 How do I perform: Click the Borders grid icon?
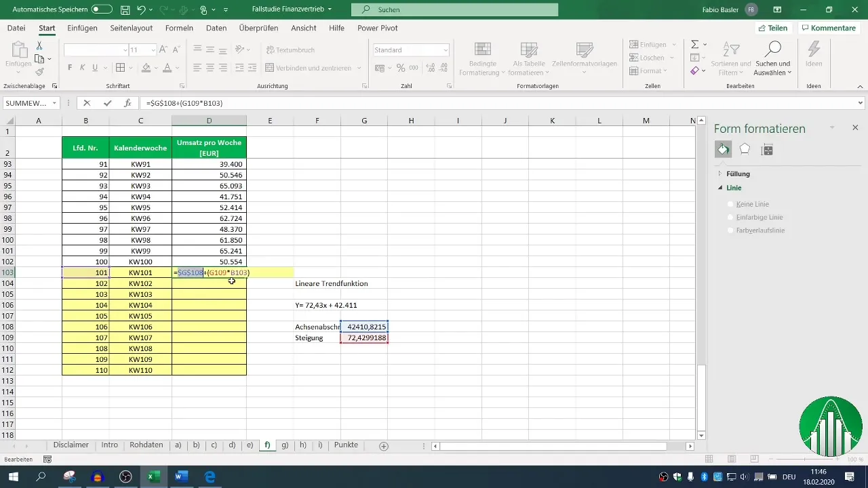tap(120, 68)
